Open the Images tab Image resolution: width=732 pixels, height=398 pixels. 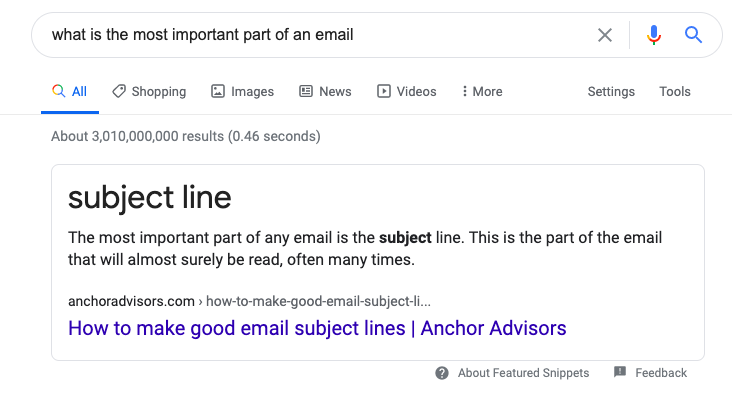click(x=242, y=91)
